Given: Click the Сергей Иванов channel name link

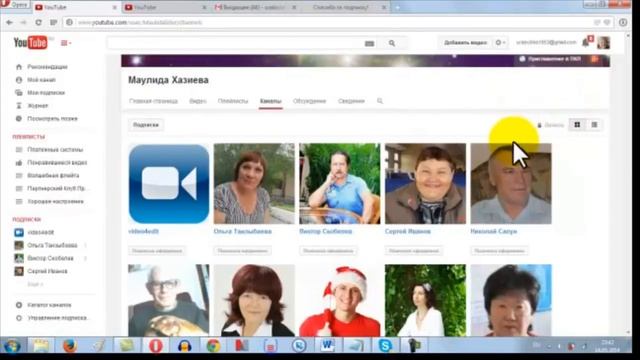Looking at the screenshot, I should pyautogui.click(x=408, y=231).
